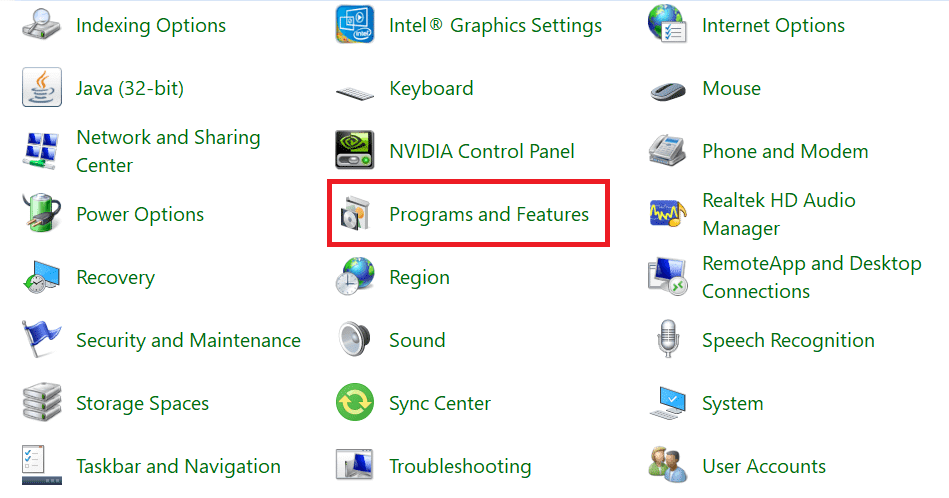
Task: Open the Storage Spaces drives icon
Action: [x=41, y=403]
